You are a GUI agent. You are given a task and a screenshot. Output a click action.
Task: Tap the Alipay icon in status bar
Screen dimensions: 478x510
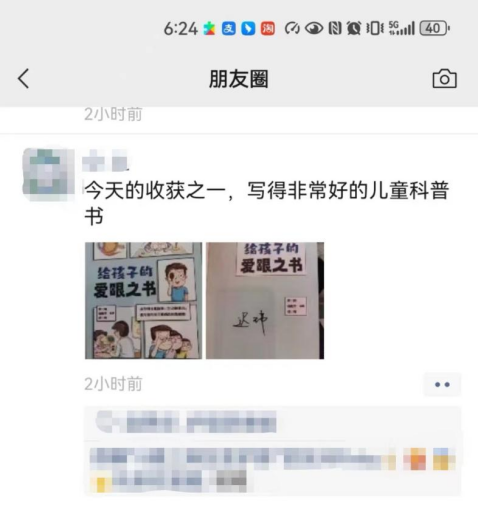click(229, 28)
